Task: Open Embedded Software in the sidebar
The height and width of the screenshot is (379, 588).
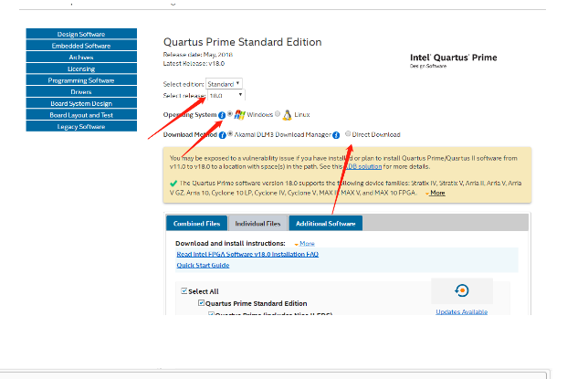Action: (x=81, y=46)
